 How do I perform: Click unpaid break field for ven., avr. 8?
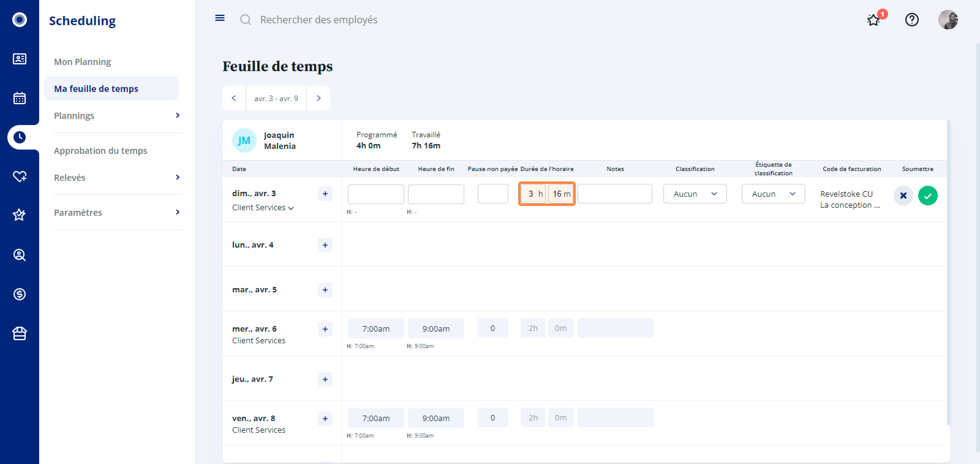(x=493, y=417)
